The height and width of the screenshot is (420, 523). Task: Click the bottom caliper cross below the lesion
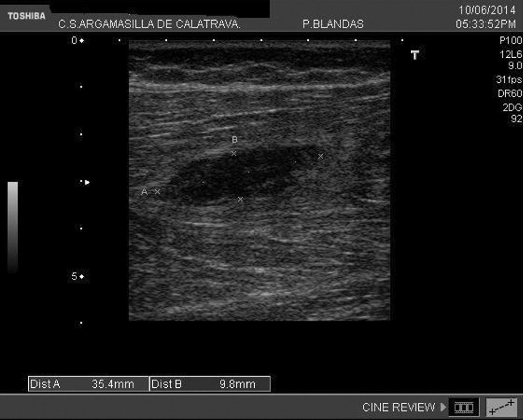pyautogui.click(x=241, y=199)
